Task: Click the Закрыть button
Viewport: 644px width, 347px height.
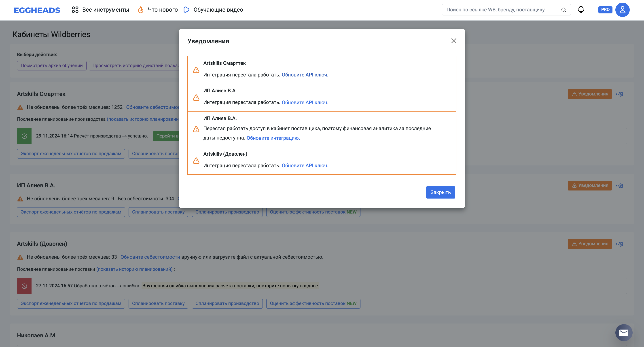Action: pos(441,192)
